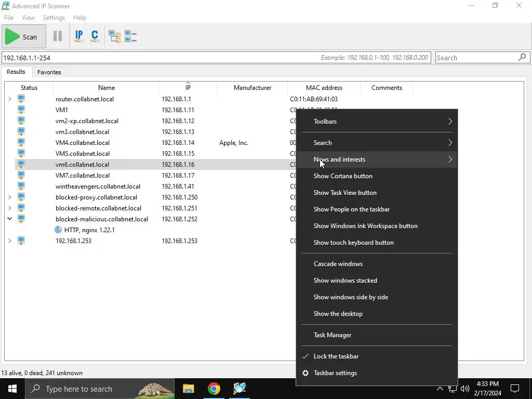
Task: Expand News and interests submenu
Action: pos(377,159)
